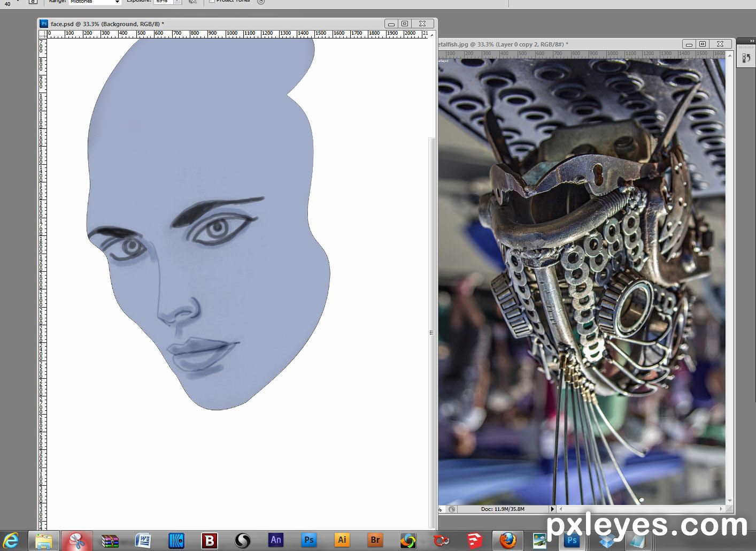The image size is (756, 551).
Task: Switch to the active Photoshop taskbar button
Action: pos(572,541)
